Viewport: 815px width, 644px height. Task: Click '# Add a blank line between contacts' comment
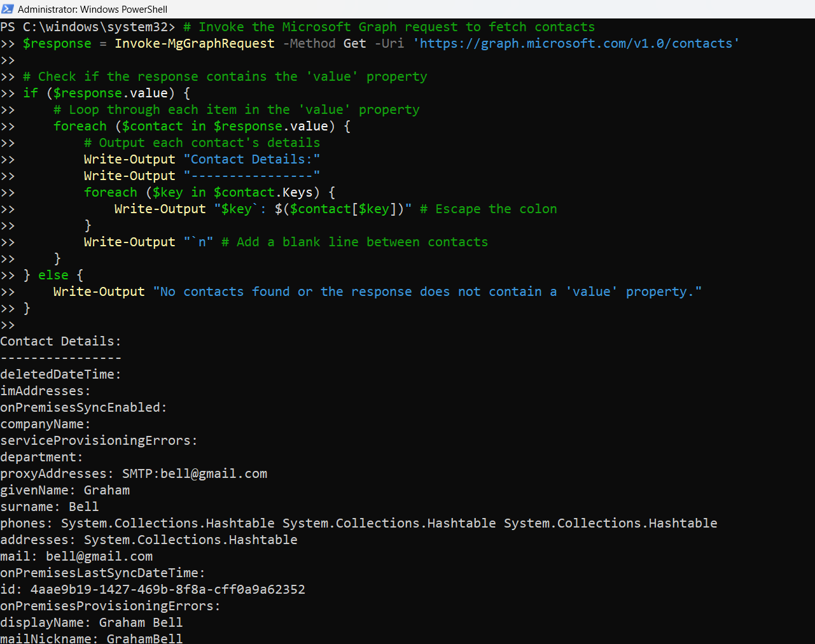[x=355, y=242]
